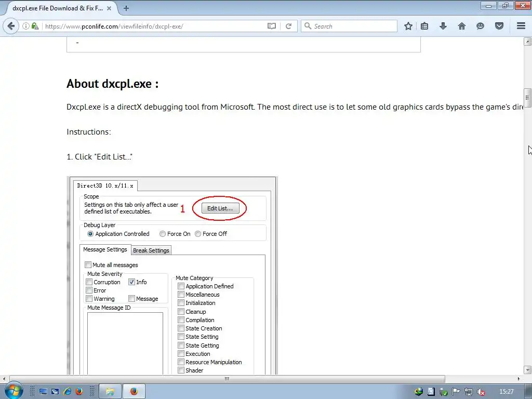Check the Shader mute category

coord(181,370)
